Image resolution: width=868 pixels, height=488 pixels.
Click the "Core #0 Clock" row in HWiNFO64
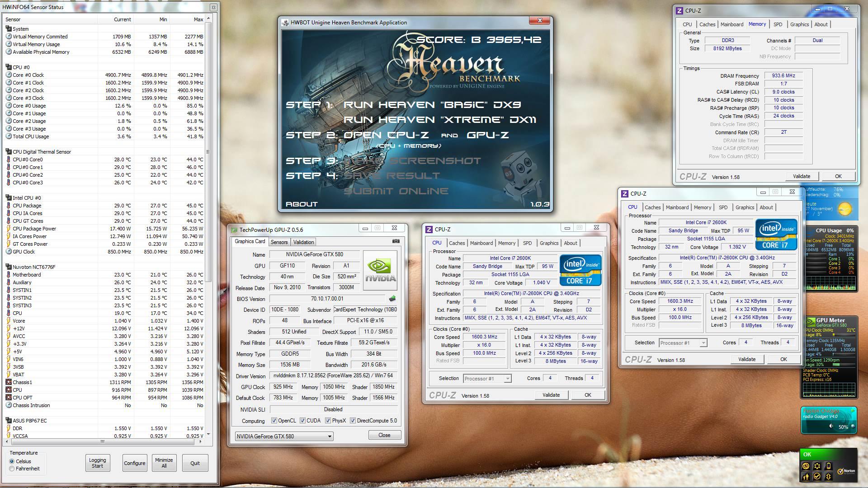point(104,75)
